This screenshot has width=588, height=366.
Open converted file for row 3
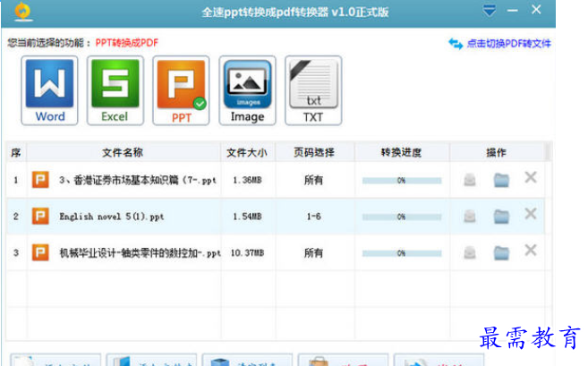[470, 252]
